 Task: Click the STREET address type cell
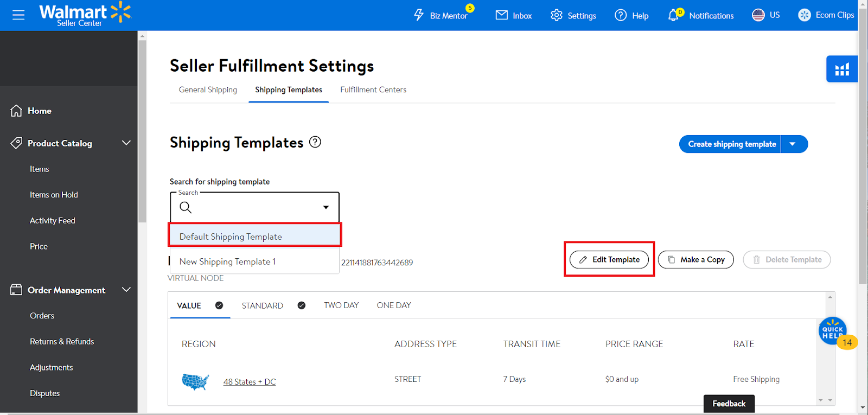408,379
